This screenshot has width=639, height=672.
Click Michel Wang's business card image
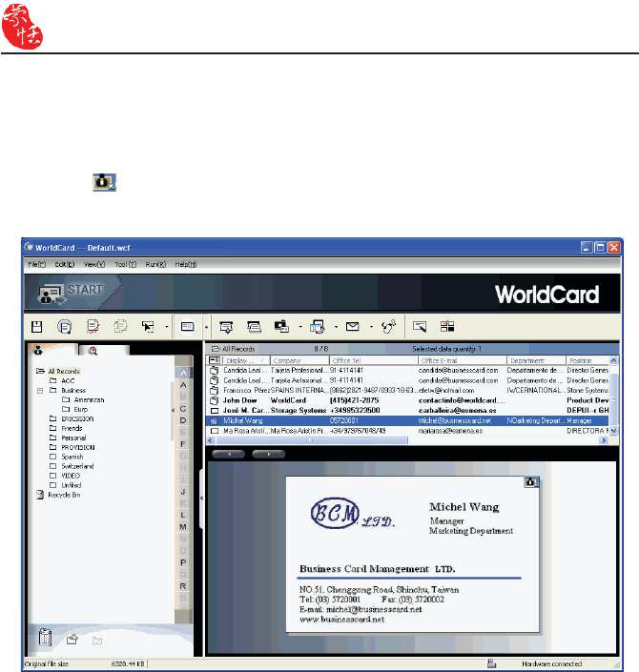point(412,554)
